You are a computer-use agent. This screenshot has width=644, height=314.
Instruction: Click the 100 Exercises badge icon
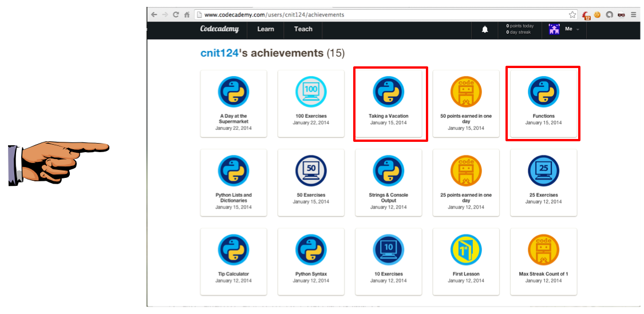311,92
